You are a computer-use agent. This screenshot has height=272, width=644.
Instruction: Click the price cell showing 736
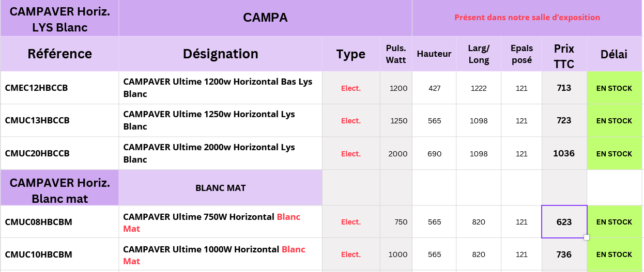564,254
